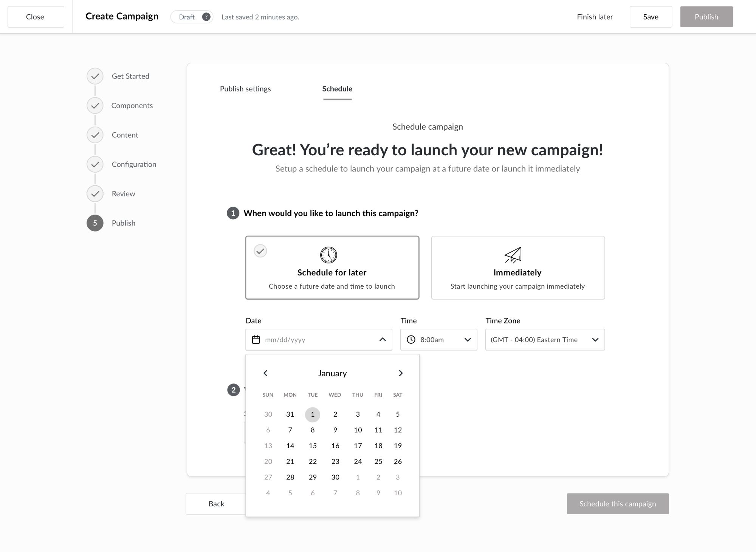This screenshot has width=756, height=552.
Task: Toggle the Schedule for later checkmark
Action: [x=260, y=251]
